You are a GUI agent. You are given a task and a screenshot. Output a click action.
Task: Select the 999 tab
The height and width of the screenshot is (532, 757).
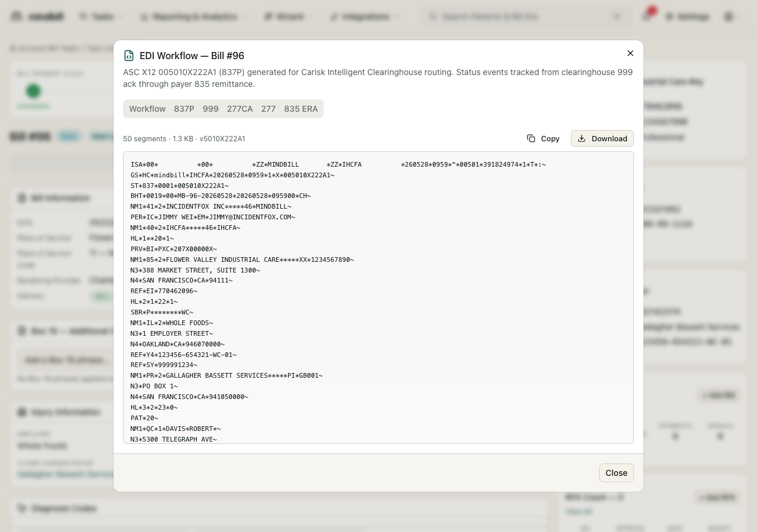point(211,109)
